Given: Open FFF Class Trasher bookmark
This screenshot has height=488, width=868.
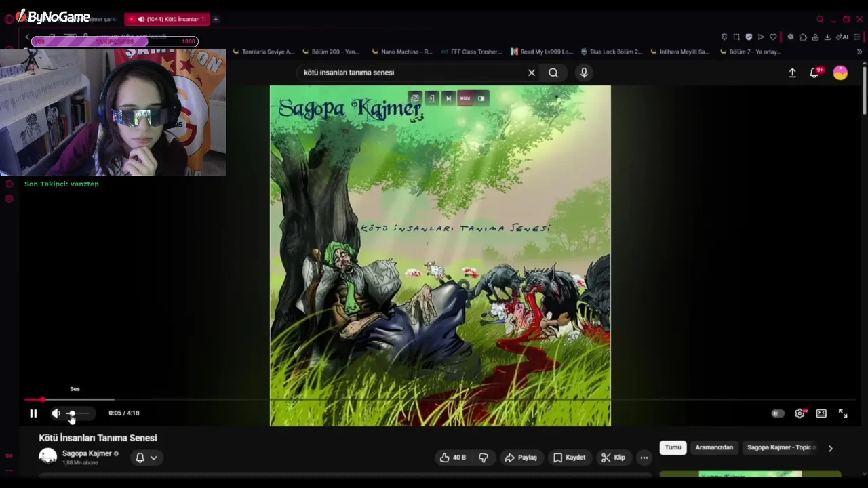Looking at the screenshot, I should tap(471, 52).
